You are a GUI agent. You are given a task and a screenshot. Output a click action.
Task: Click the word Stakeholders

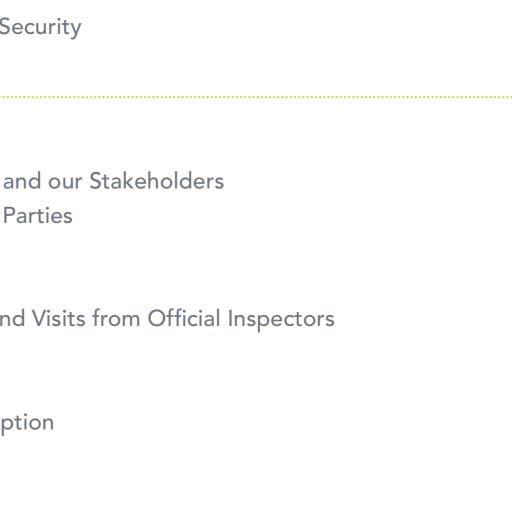[x=157, y=181]
